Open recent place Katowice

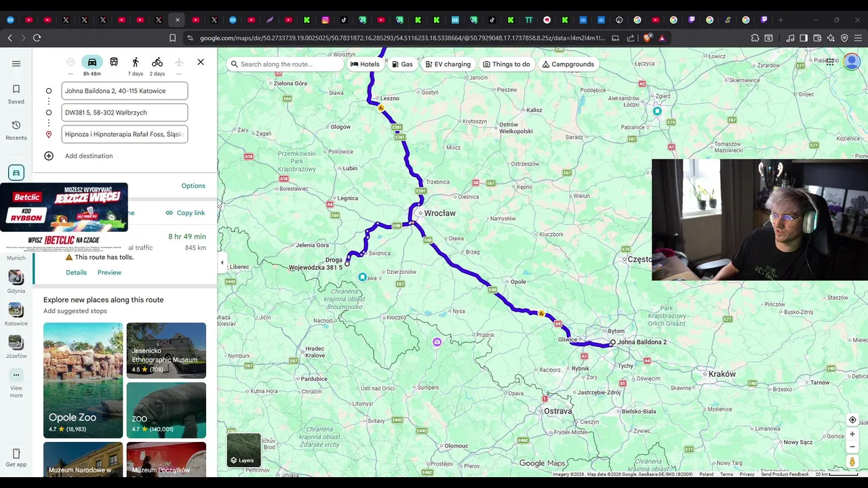16,314
